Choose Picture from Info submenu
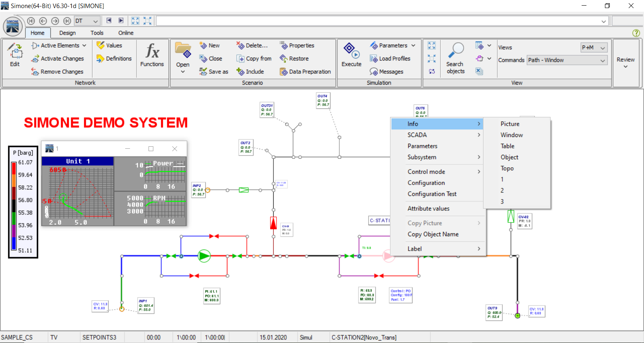This screenshot has height=343, width=644. point(517,124)
